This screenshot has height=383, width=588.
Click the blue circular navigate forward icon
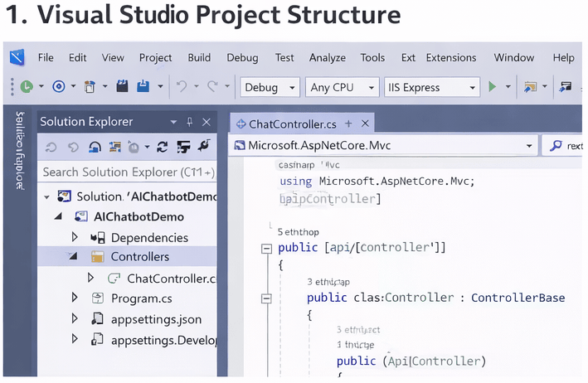(59, 87)
